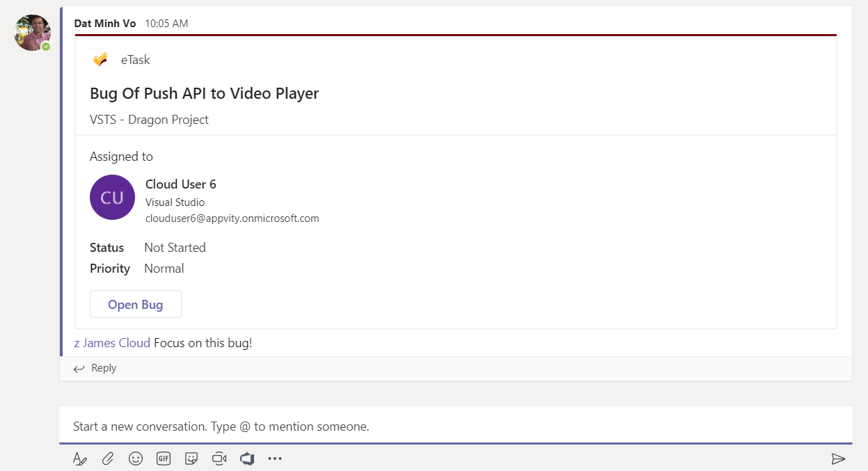Open the Emoji picker smiley icon
Viewport: 868px width, 471px height.
click(136, 458)
